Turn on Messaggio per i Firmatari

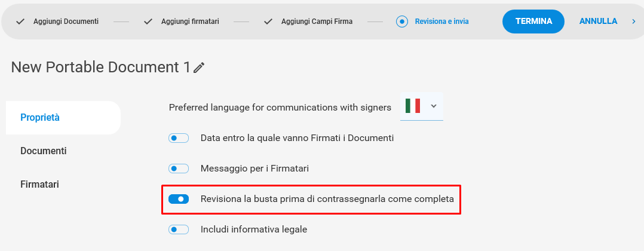click(179, 169)
